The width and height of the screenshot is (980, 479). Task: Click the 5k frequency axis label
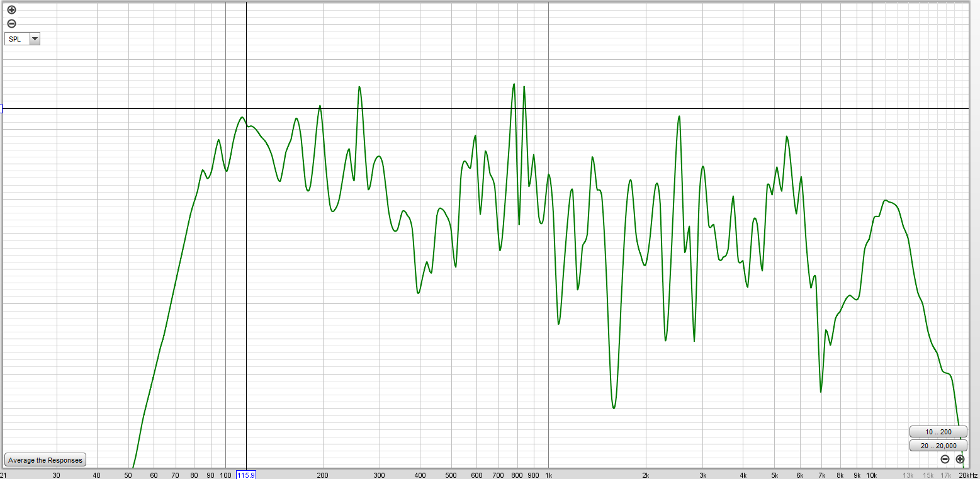774,475
